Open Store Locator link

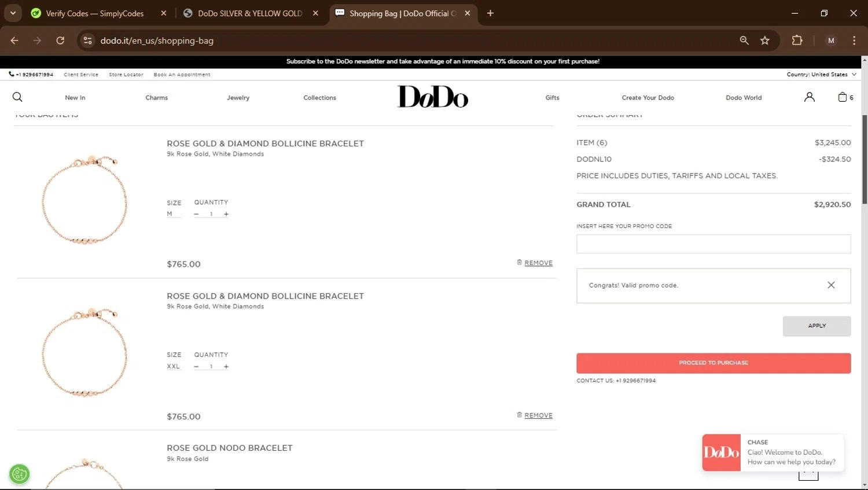pyautogui.click(x=126, y=75)
